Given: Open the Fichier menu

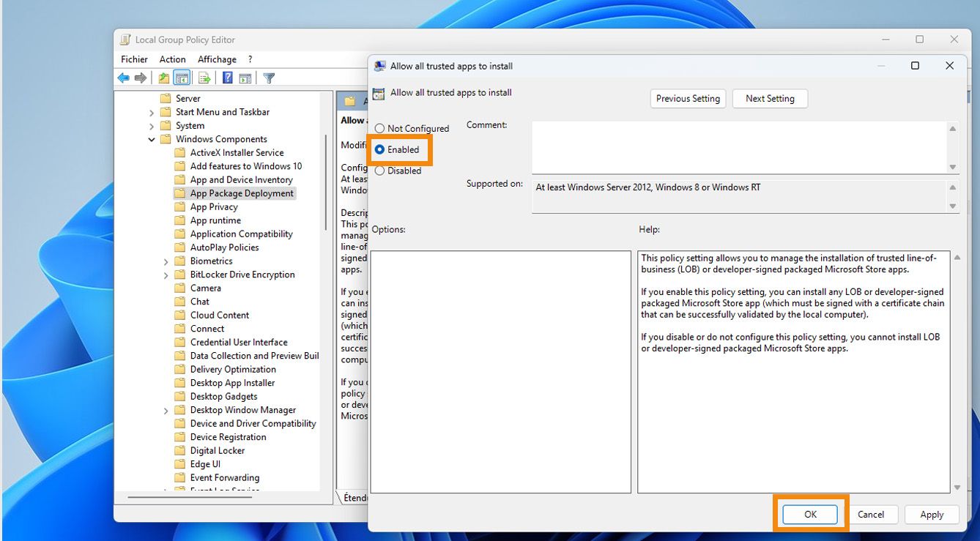Looking at the screenshot, I should click(135, 59).
